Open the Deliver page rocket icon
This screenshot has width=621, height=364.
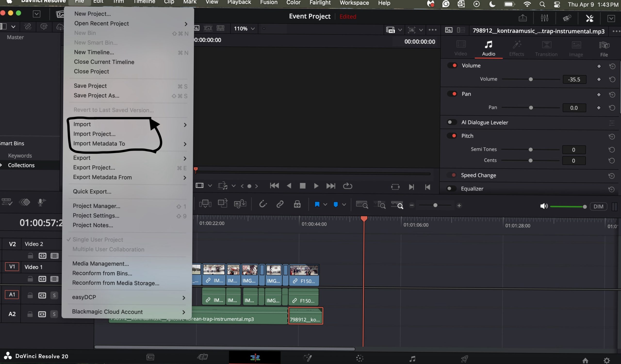(x=464, y=359)
